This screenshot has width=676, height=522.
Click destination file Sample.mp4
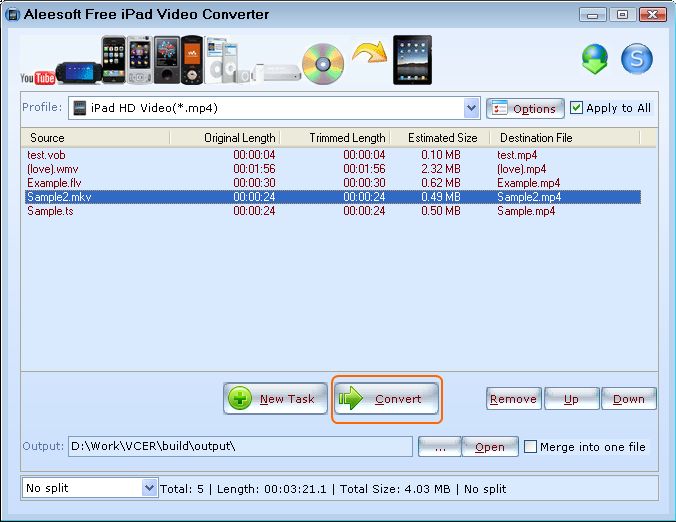tap(526, 211)
